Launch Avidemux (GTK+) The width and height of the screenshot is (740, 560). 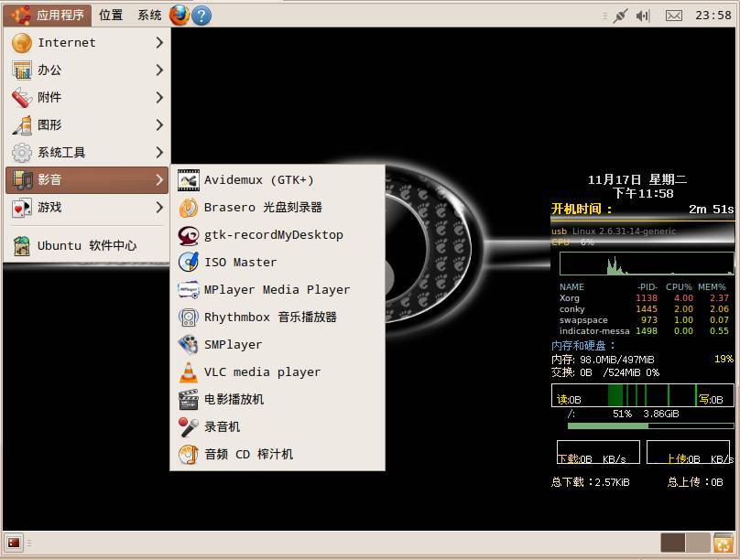[277, 180]
